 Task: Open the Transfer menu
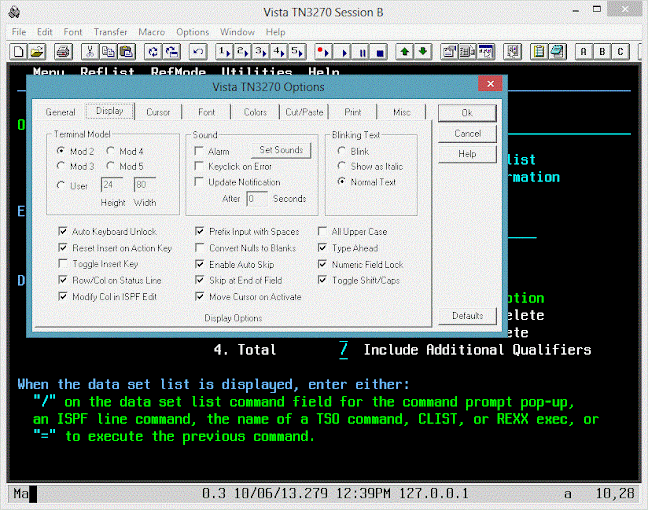pos(110,32)
